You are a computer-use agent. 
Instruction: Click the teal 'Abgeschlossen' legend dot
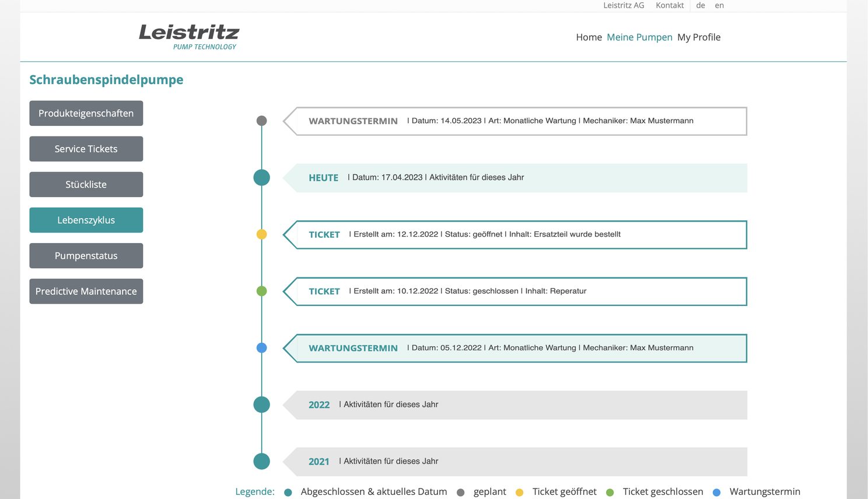point(288,493)
